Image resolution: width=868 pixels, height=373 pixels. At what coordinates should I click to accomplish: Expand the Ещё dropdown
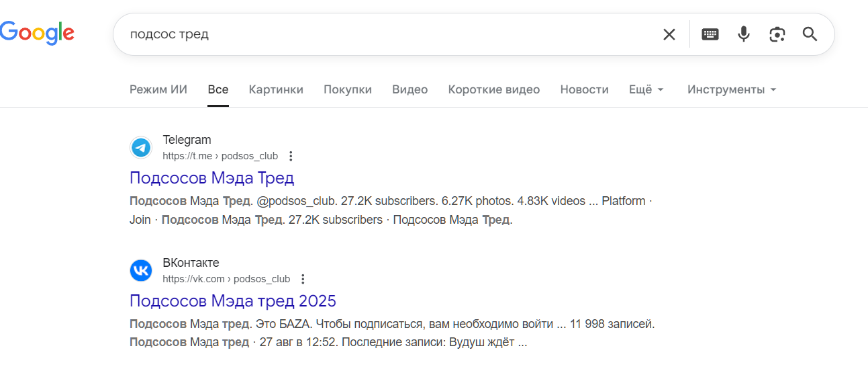click(646, 89)
